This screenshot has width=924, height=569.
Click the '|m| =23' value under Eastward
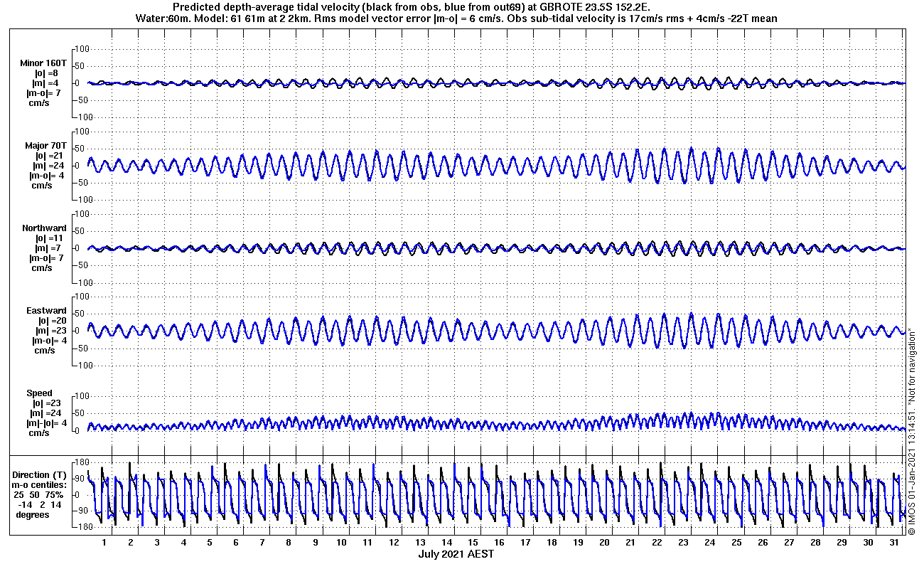tap(48, 331)
